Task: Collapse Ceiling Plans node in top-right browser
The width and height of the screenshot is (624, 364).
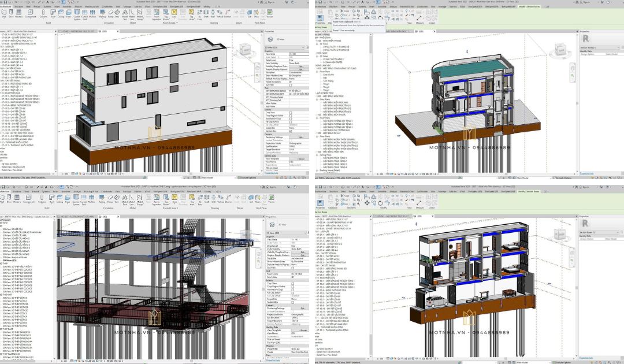Action: coord(317,155)
